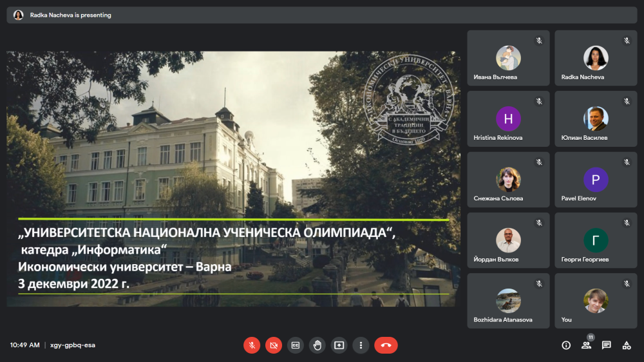This screenshot has width=644, height=362.
Task: Click 'Снежана Сълова' name label
Action: coord(498,198)
